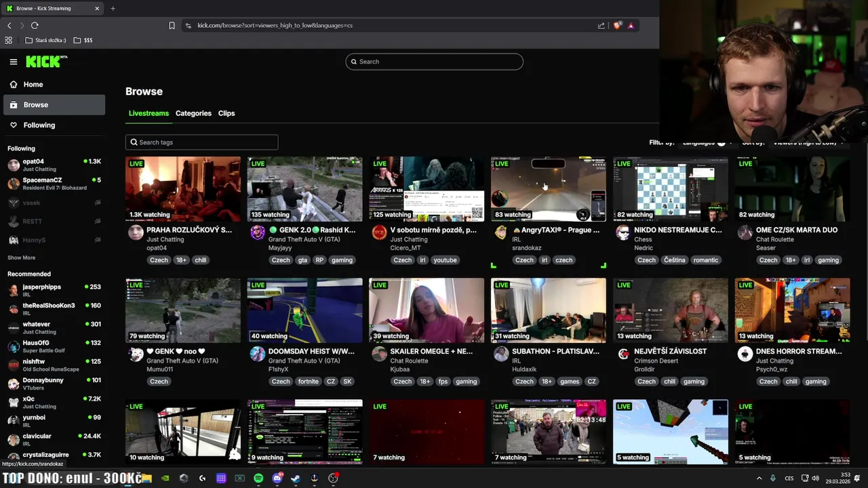Click the CES keyboard language indicator
868x488 pixels.
point(789,479)
